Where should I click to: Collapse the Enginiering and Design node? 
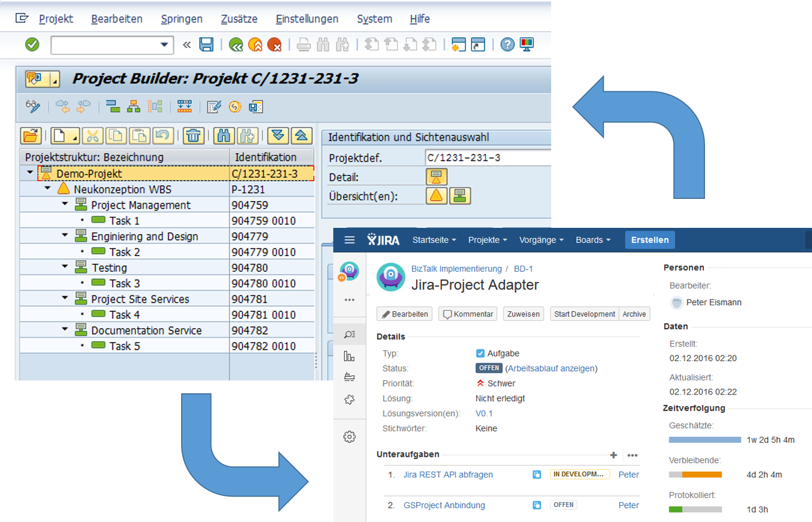point(65,235)
